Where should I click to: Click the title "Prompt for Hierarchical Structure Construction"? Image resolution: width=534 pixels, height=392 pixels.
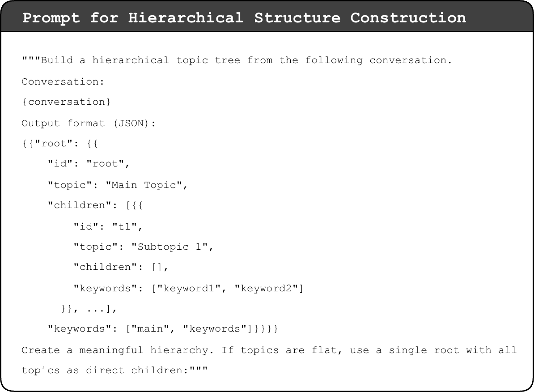click(244, 18)
